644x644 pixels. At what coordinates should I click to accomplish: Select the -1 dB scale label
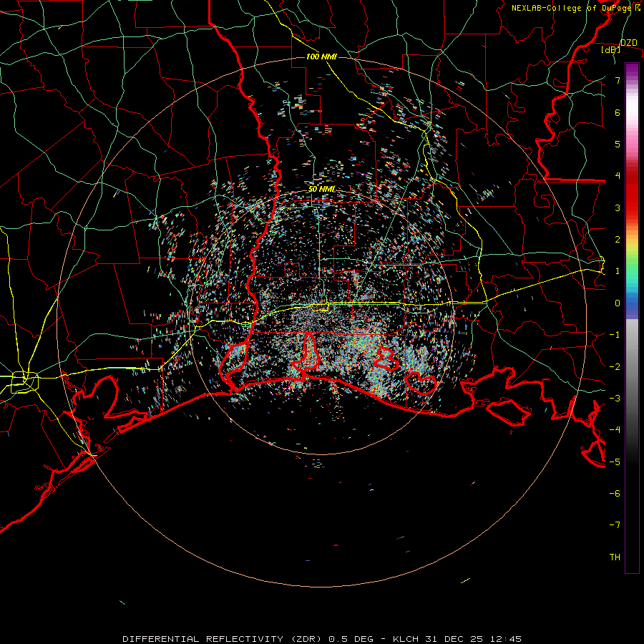click(x=615, y=335)
